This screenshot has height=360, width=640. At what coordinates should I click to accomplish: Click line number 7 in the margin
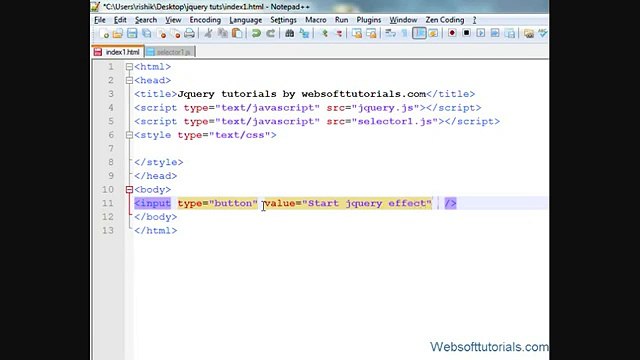(x=111, y=149)
